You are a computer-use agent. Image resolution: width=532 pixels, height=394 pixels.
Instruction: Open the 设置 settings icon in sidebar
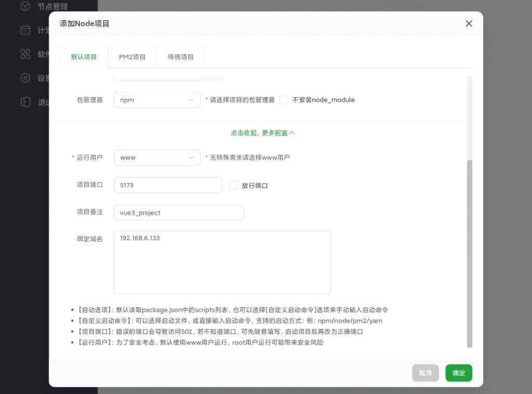tap(24, 78)
